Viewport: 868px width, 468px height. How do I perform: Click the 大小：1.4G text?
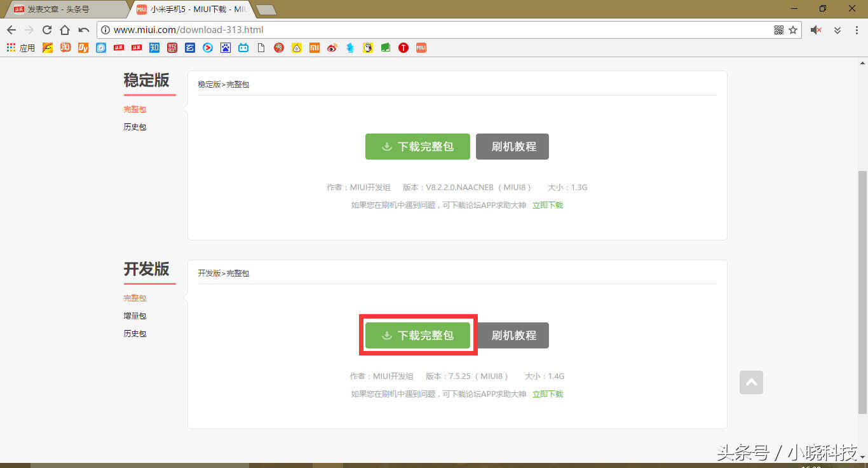click(x=545, y=376)
